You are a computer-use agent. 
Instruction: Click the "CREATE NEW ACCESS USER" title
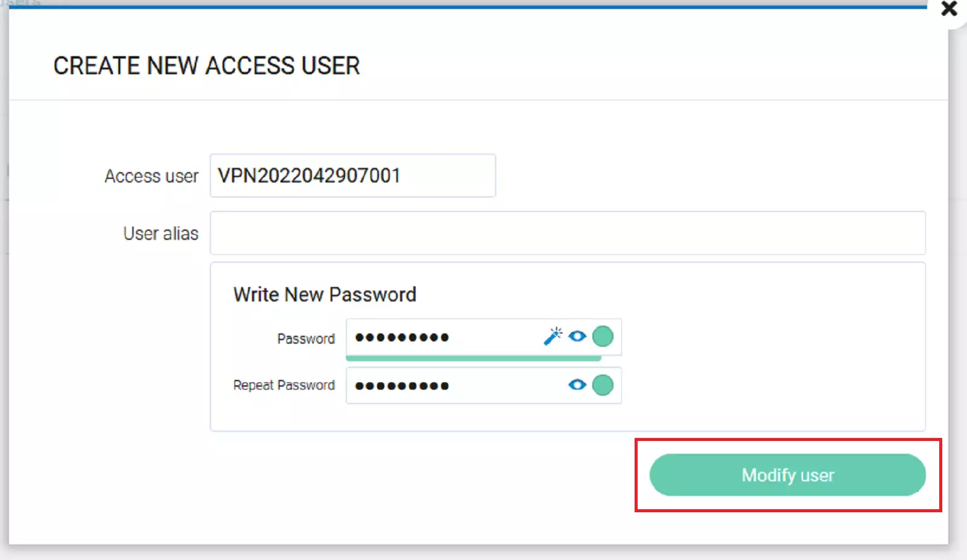pos(206,66)
